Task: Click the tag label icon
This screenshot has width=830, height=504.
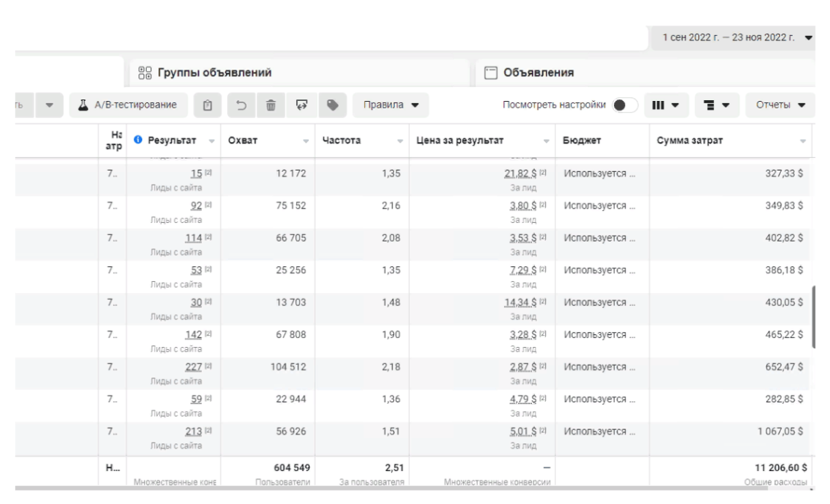Action: [333, 105]
